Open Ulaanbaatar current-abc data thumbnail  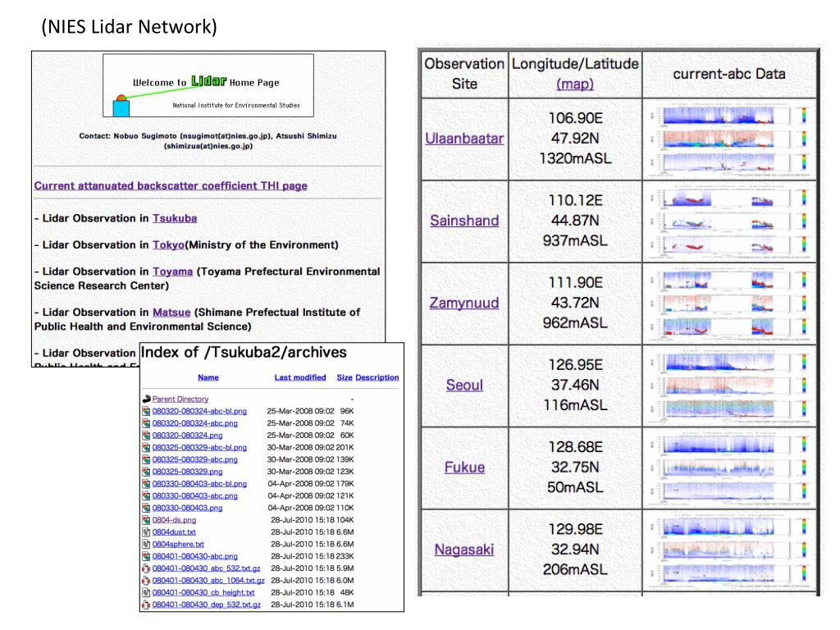(729, 139)
